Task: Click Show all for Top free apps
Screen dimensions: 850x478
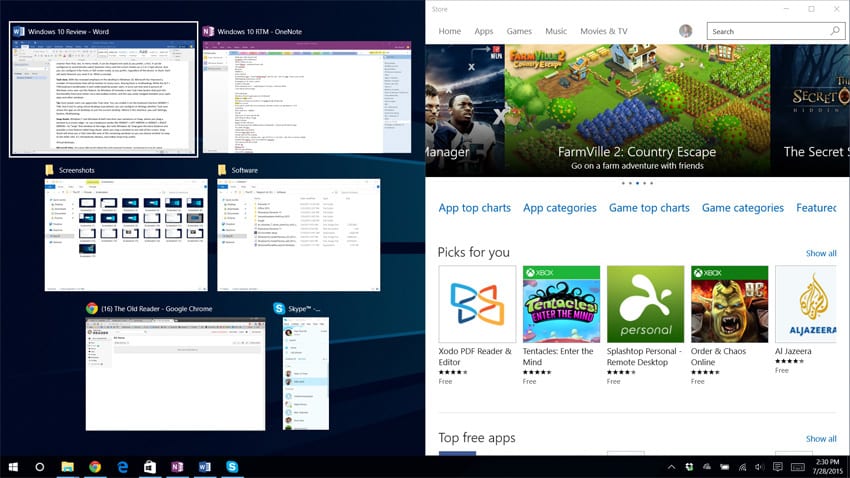Action: click(x=821, y=438)
